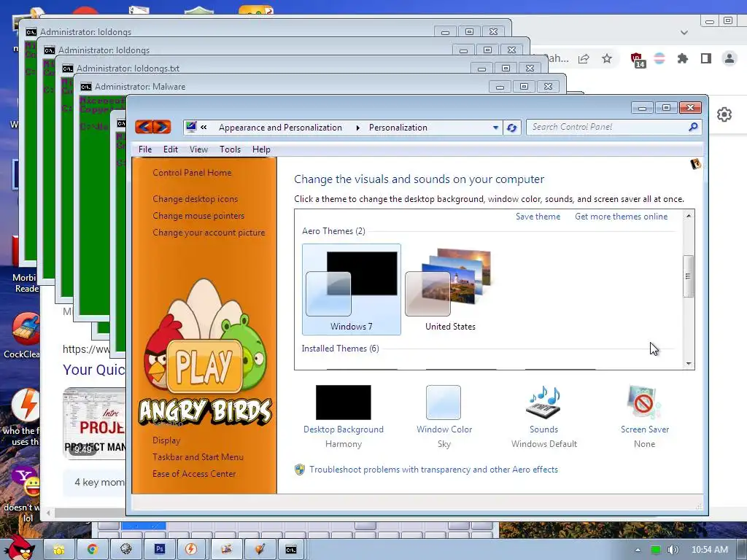Open the uBlock Origin extension in Chrome
The image size is (747, 560).
tap(638, 60)
